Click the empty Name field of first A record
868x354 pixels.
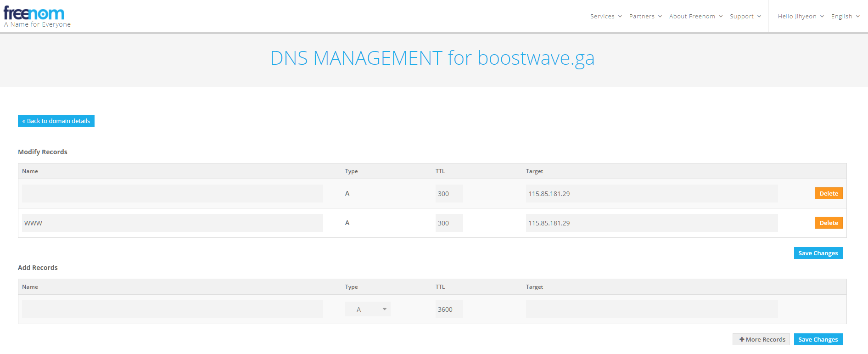point(173,194)
